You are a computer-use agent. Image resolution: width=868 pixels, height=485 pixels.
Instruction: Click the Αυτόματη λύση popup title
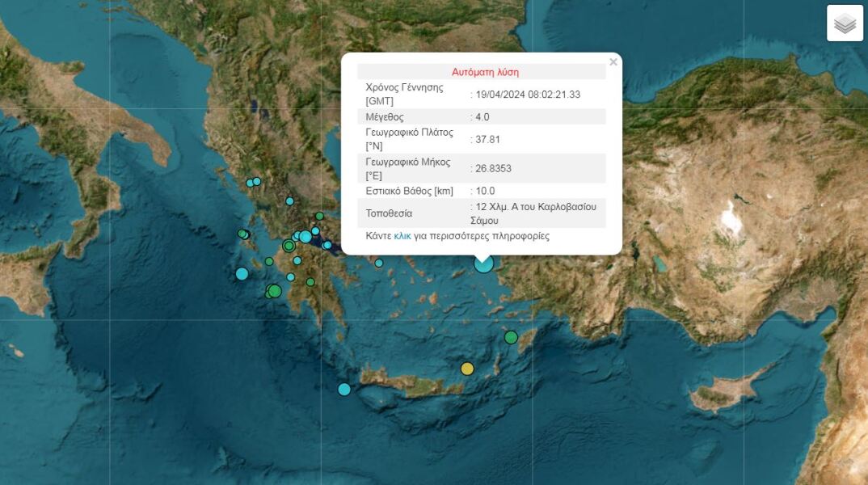pyautogui.click(x=485, y=71)
